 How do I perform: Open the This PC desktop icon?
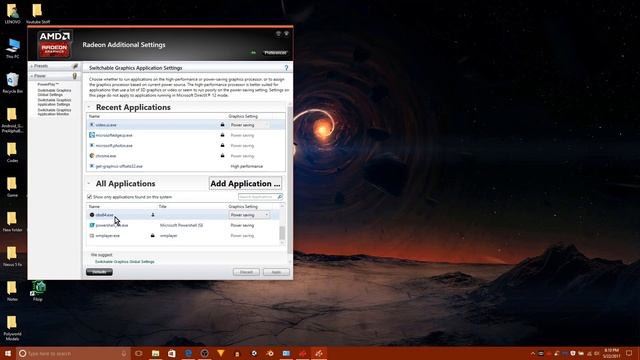[x=13, y=48]
